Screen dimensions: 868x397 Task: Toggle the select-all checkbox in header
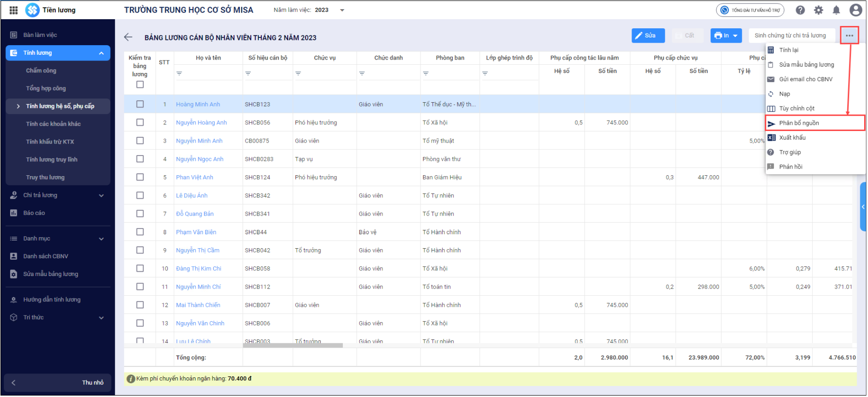140,84
